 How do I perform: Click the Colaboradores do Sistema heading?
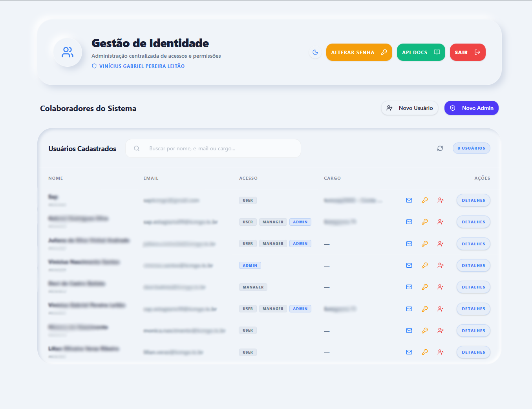pyautogui.click(x=88, y=108)
